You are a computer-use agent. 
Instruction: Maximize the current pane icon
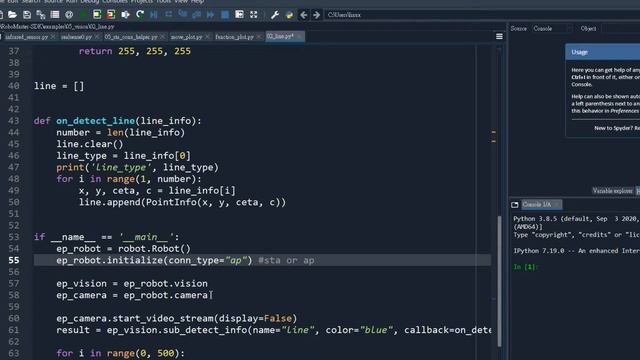(239, 15)
